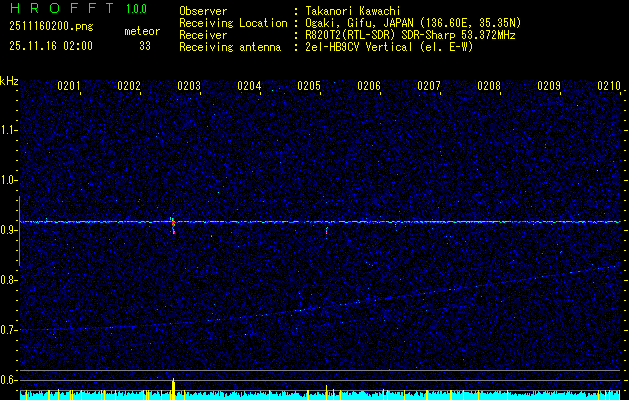Click the 0203 time marker

pos(189,87)
